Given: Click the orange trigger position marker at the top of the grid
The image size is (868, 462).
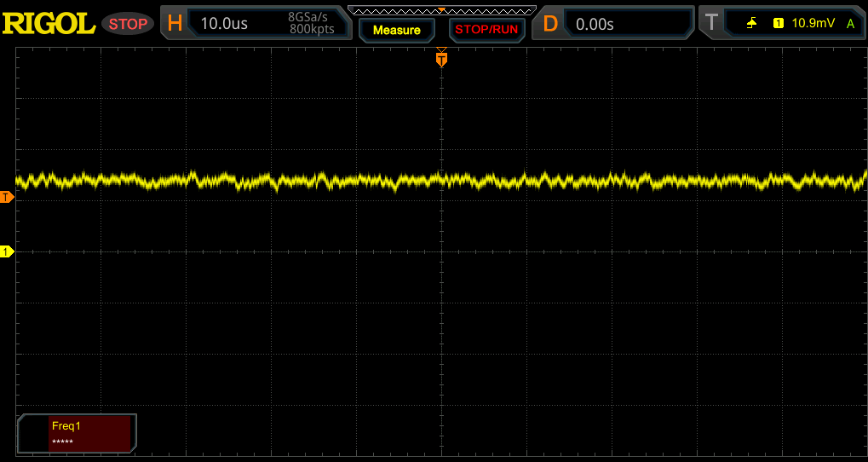Looking at the screenshot, I should [x=441, y=58].
